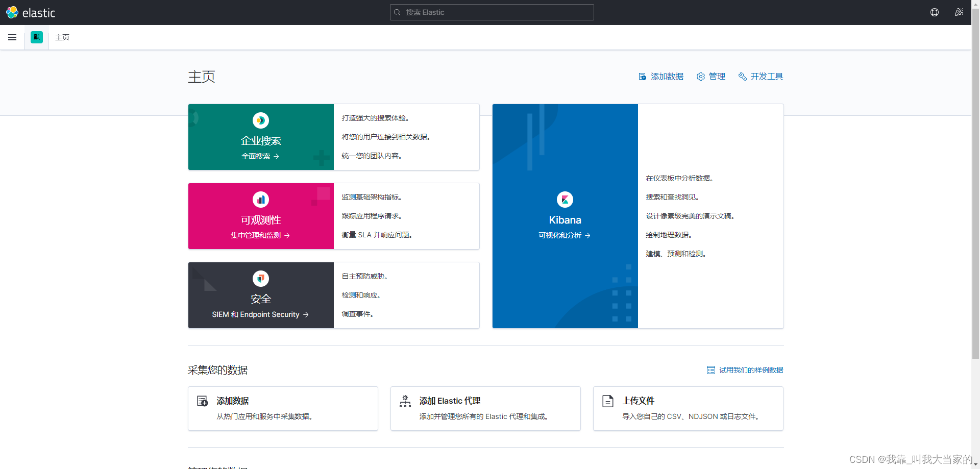
Task: Open the user account avatar menu
Action: pyautogui.click(x=959, y=12)
